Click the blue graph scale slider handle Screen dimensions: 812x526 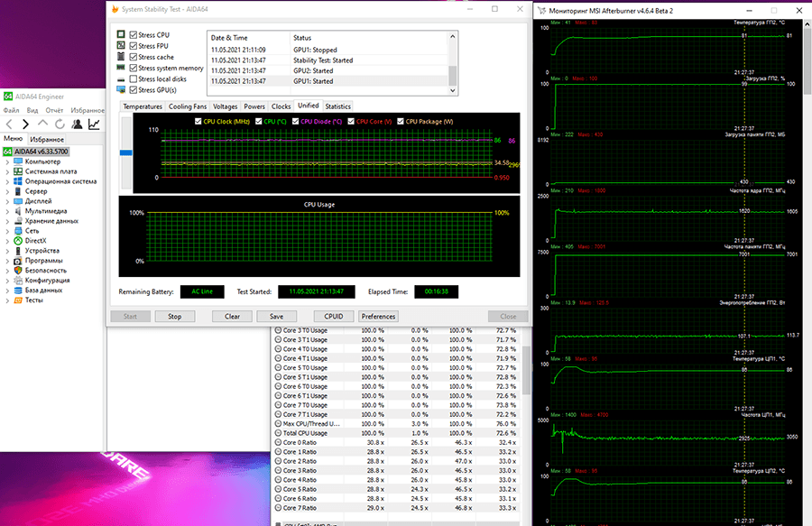125,152
